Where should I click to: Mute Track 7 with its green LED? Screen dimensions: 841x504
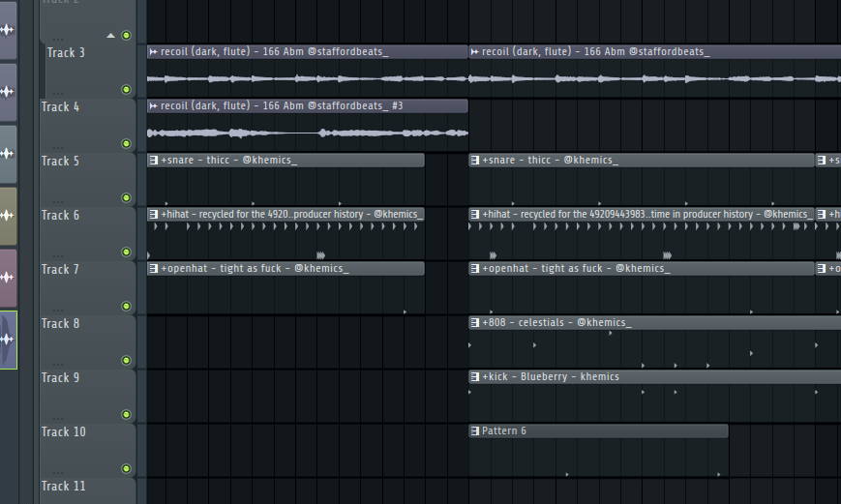point(126,306)
